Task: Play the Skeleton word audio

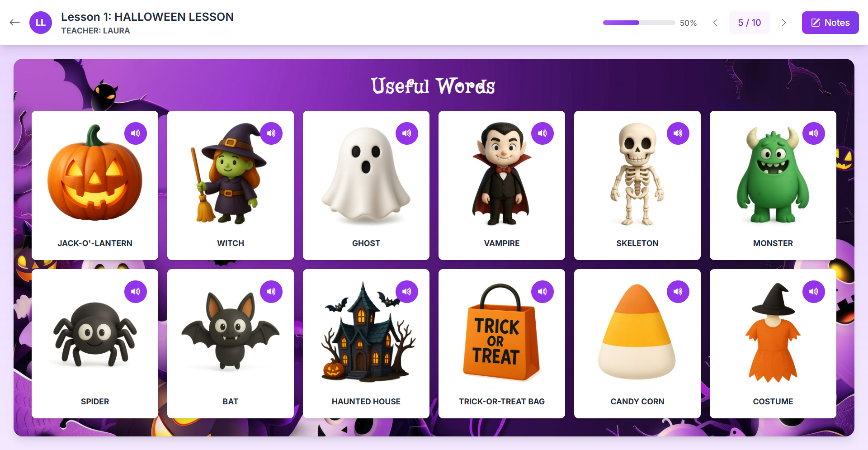Action: pyautogui.click(x=678, y=133)
